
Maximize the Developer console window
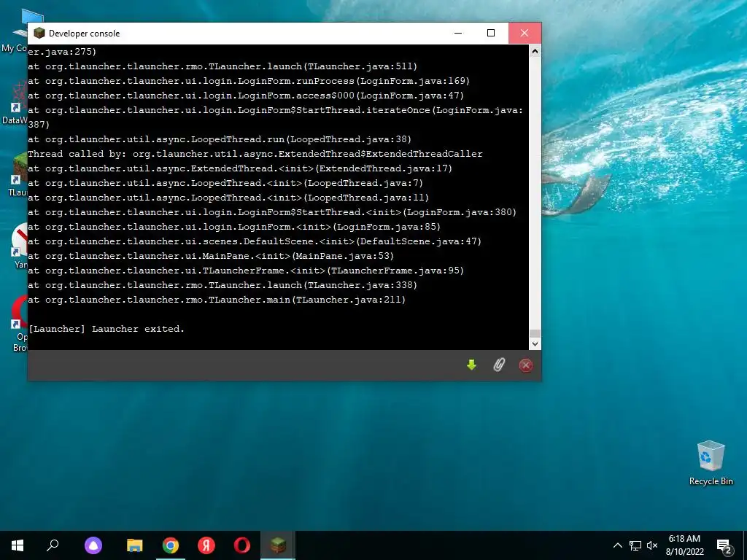tap(491, 33)
